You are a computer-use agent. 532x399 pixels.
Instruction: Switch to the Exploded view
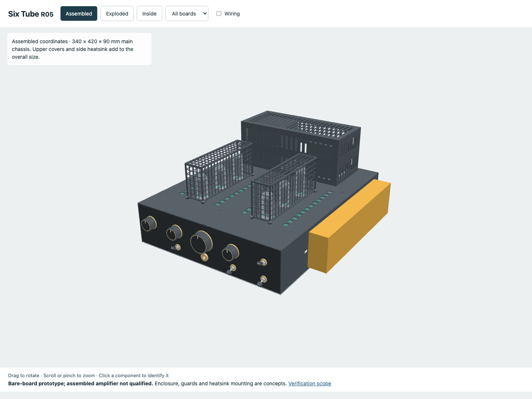[x=117, y=14]
